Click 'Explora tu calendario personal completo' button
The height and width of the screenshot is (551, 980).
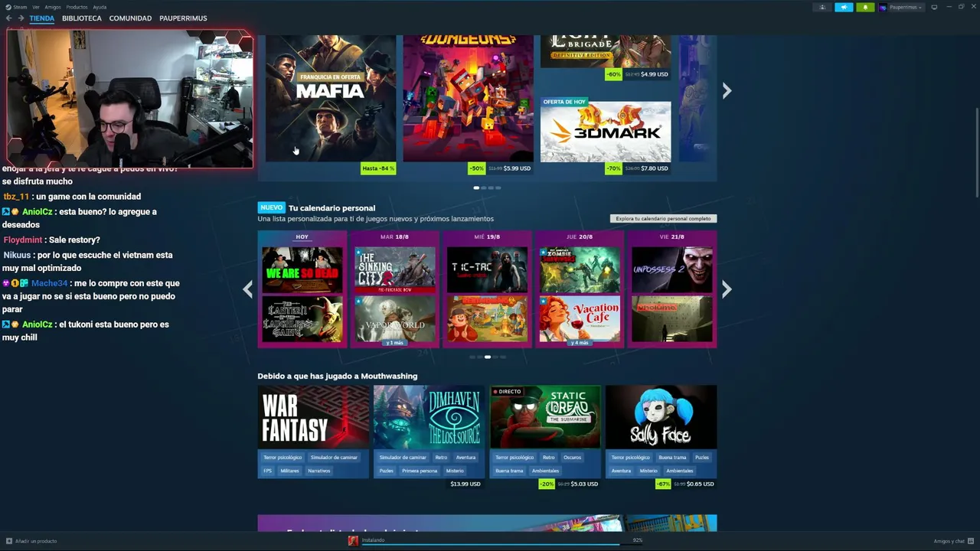coord(664,219)
